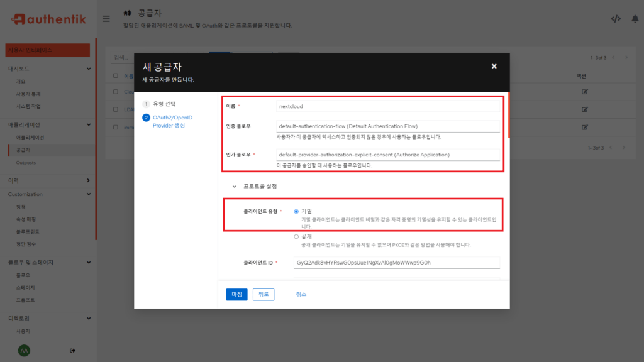Toggle the select-all checkbox in table header
Image resolution: width=644 pixels, height=362 pixels.
point(116,76)
